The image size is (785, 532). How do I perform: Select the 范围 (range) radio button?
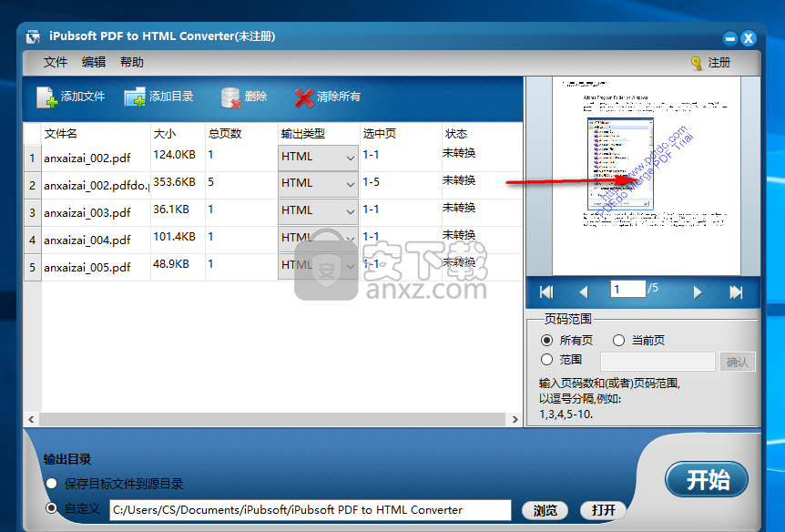(x=546, y=360)
